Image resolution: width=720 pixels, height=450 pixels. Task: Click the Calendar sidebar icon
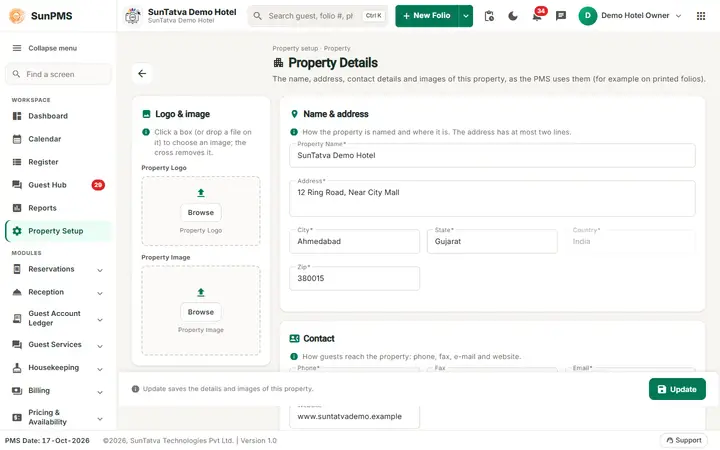17,139
